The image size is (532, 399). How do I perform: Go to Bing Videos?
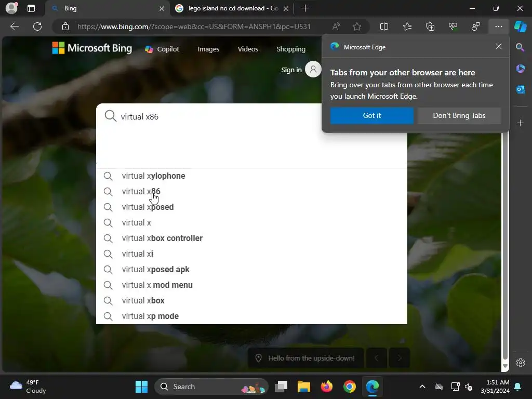[248, 49]
